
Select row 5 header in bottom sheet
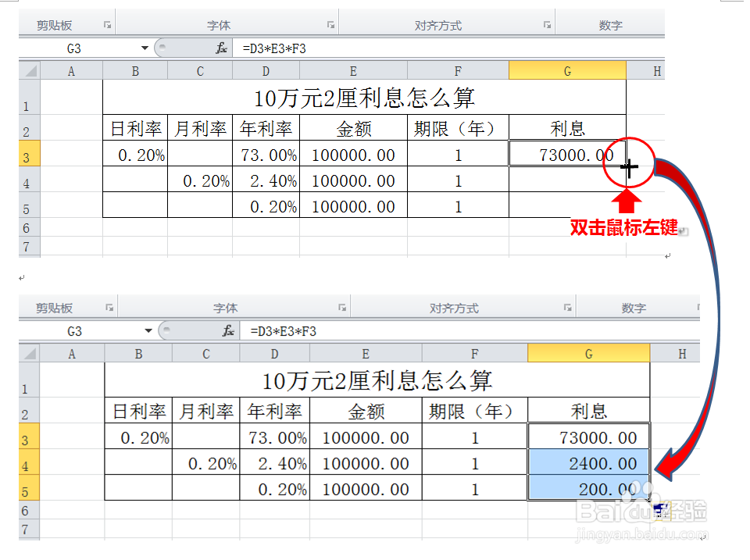coord(29,487)
